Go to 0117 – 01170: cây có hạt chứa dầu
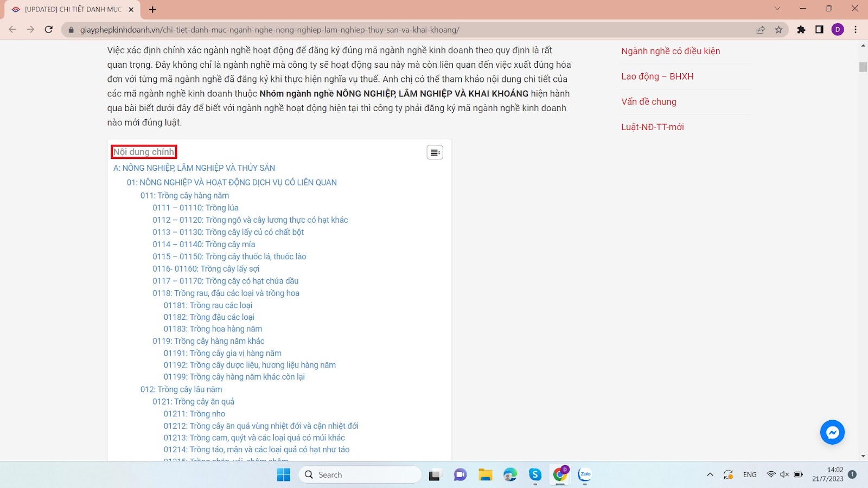 point(225,281)
